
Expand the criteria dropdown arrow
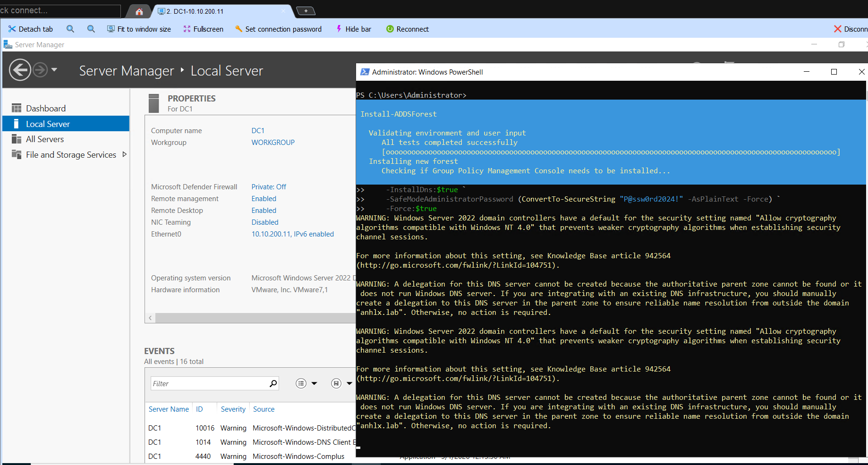tap(314, 383)
